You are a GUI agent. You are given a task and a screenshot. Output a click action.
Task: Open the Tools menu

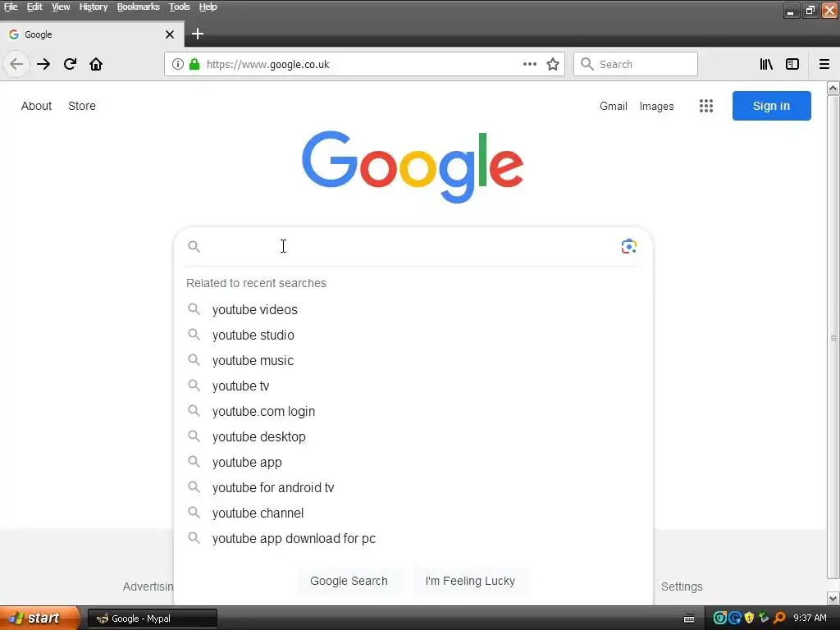click(x=180, y=7)
